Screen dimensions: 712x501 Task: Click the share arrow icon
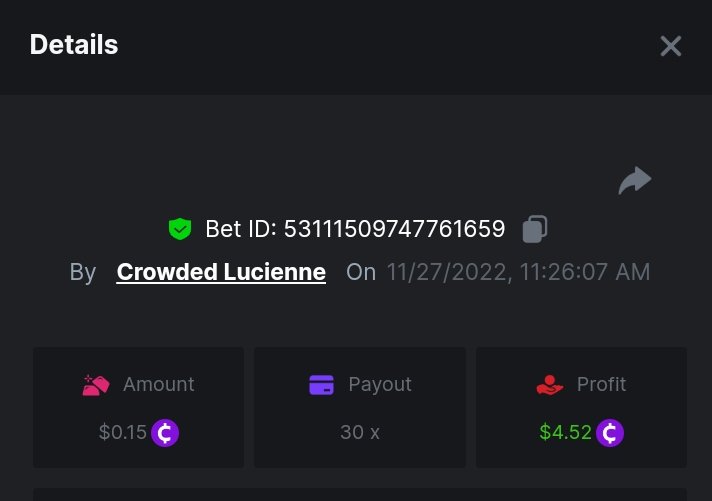click(635, 181)
